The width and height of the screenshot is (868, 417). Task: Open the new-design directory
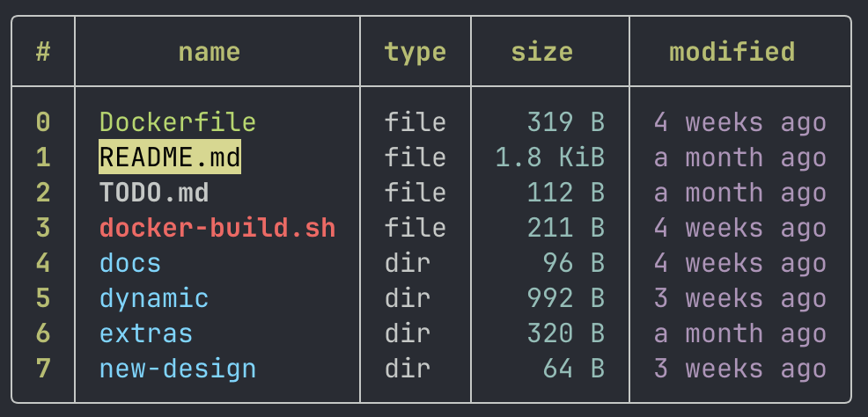pos(178,369)
